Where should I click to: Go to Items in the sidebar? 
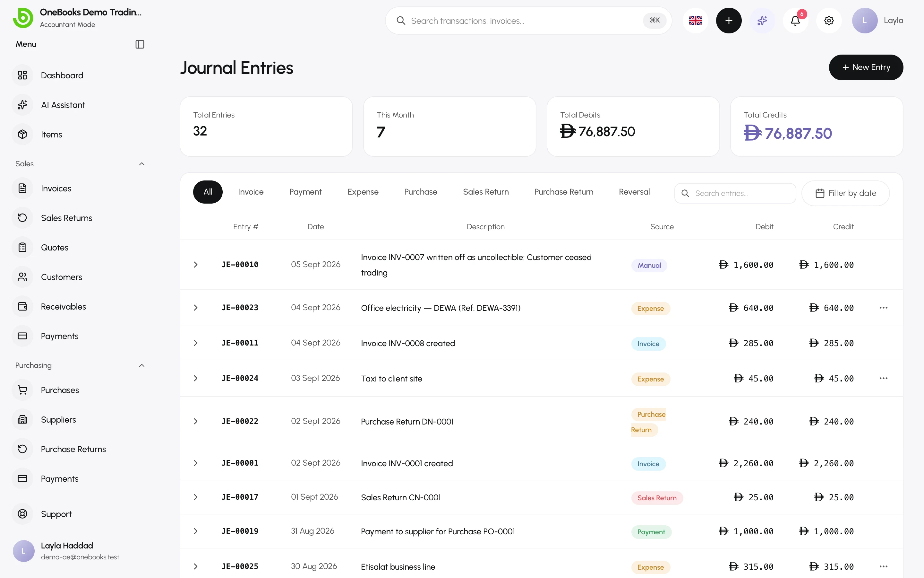click(x=78, y=135)
